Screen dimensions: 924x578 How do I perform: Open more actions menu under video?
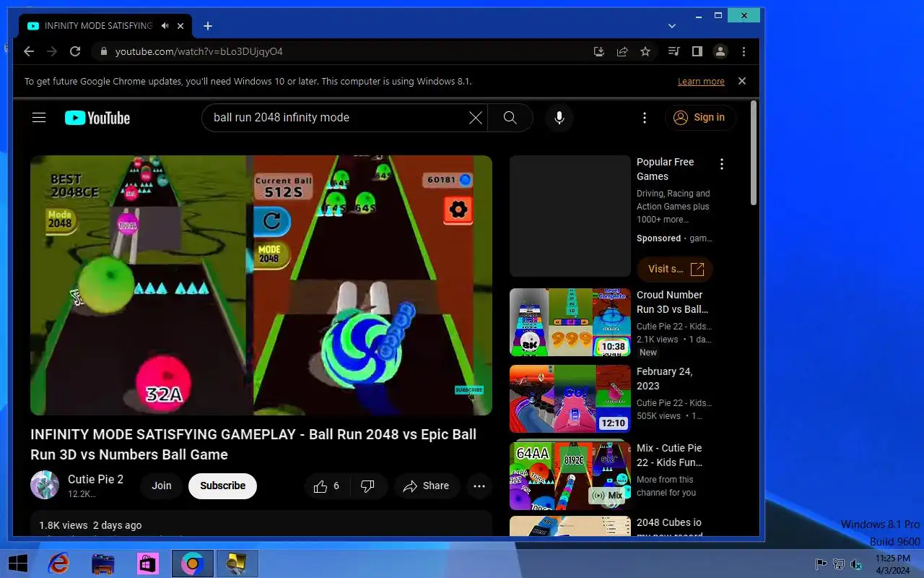(479, 486)
